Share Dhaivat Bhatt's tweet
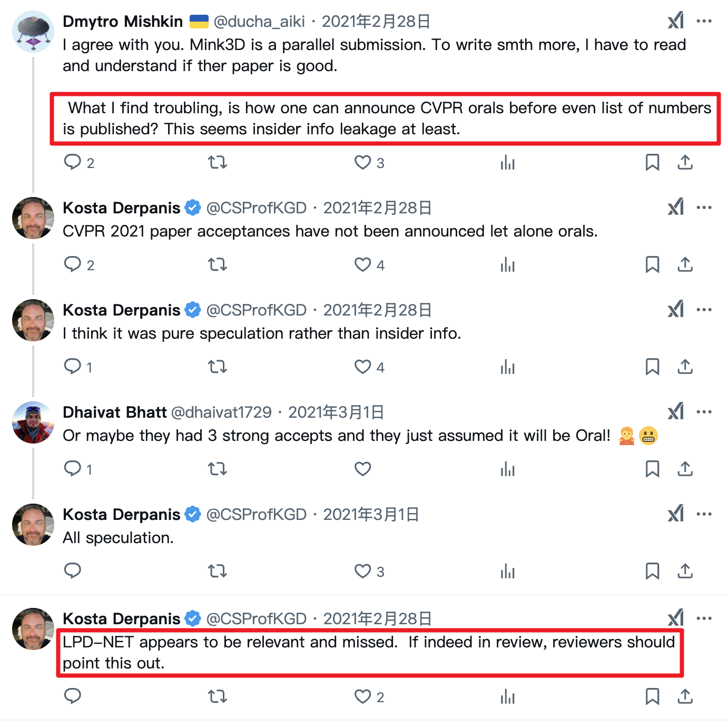Image resolution: width=728 pixels, height=728 pixels. (x=685, y=469)
